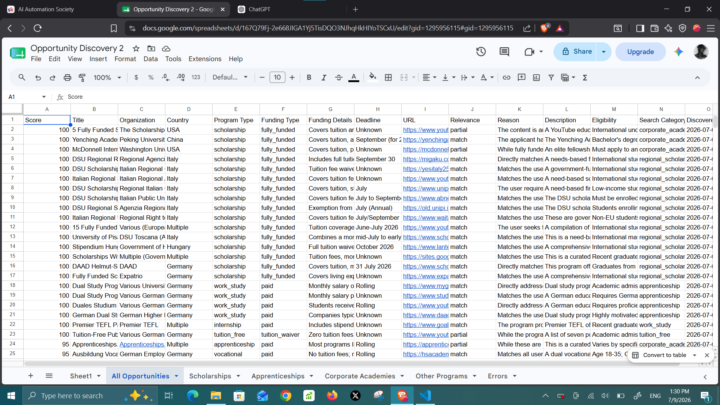Screen dimensions: 720x405
Task: Expand the font family dropdown
Action: 230,77
